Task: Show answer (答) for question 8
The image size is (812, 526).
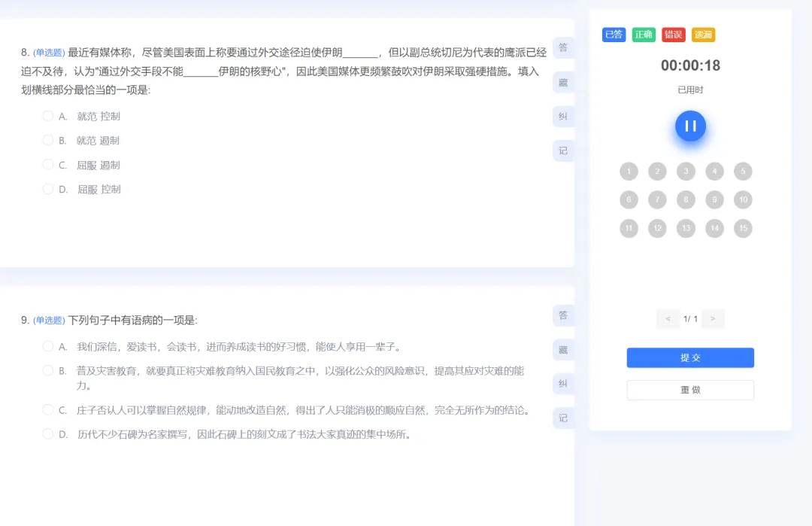Action: [x=563, y=47]
